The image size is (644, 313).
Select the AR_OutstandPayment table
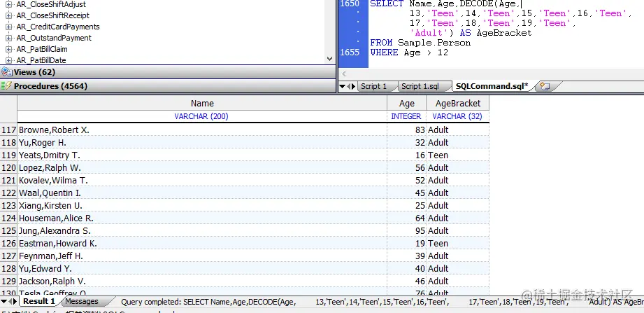coord(54,38)
